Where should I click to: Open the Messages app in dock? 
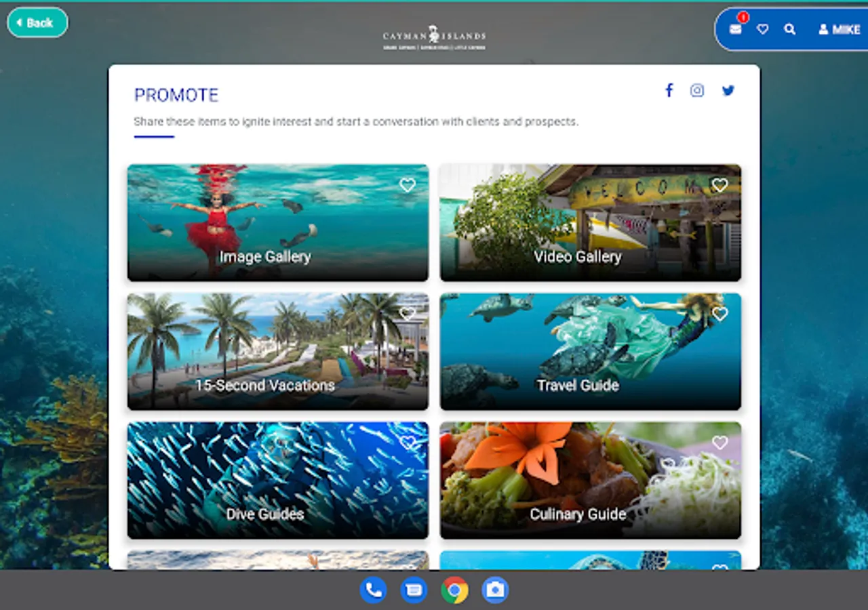click(414, 590)
